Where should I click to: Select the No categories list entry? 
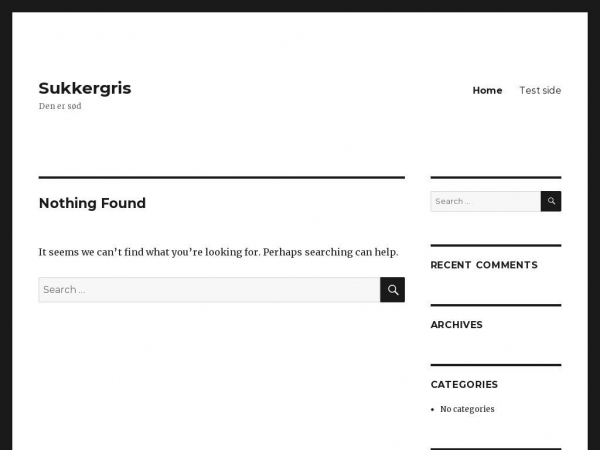pyautogui.click(x=467, y=409)
